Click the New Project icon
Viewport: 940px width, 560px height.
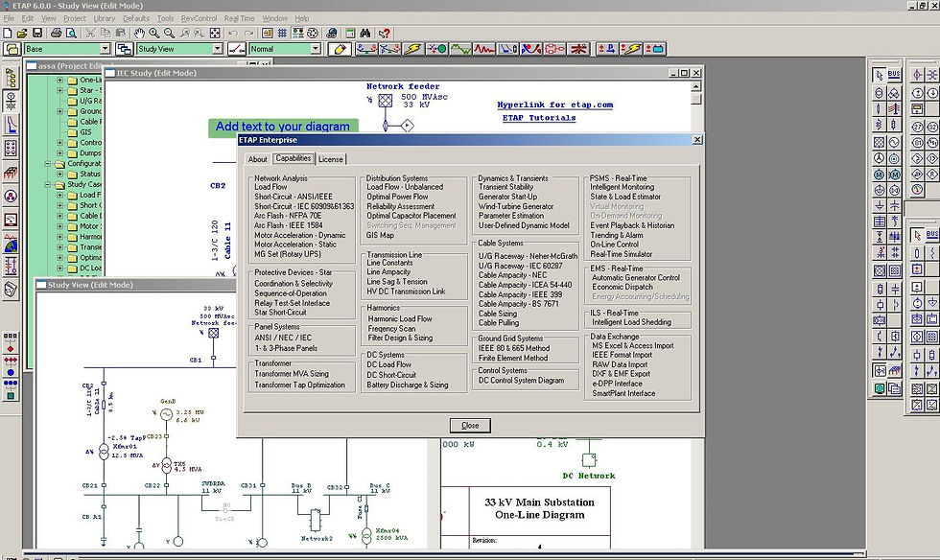click(x=8, y=34)
